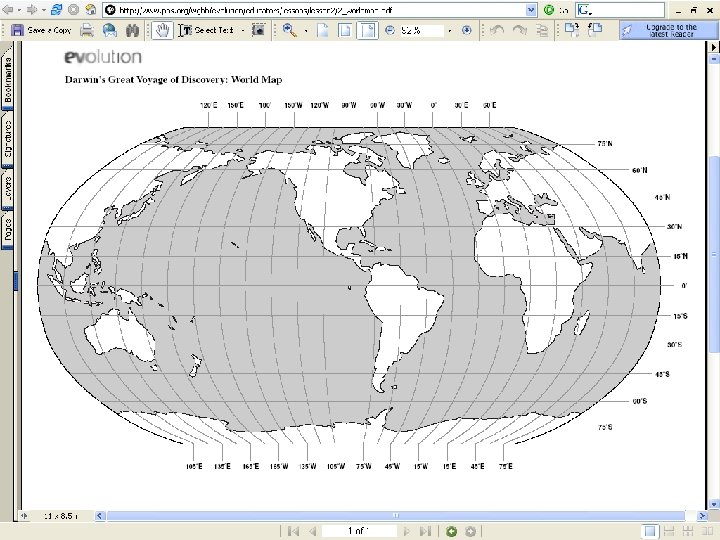This screenshot has height=540, width=720.
Task: Open the Signatures side tab
Action: point(7,139)
